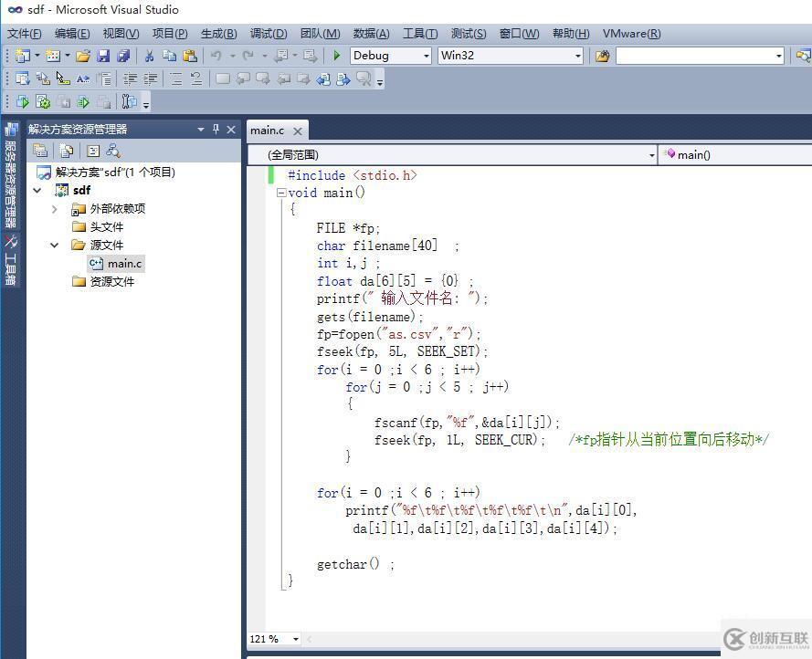This screenshot has height=659, width=812.
Task: Click the Open File folder icon
Action: [x=83, y=56]
